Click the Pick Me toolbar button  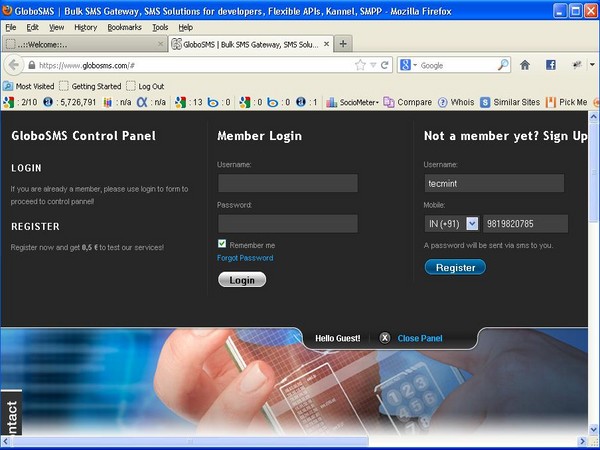pyautogui.click(x=566, y=102)
